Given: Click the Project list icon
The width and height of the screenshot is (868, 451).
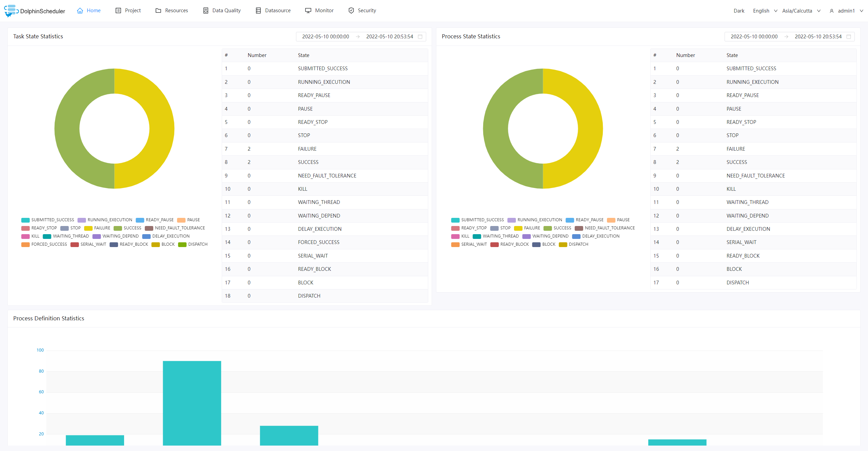Looking at the screenshot, I should (118, 11).
